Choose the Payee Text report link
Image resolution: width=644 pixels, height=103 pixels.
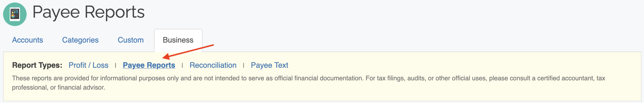point(269,65)
